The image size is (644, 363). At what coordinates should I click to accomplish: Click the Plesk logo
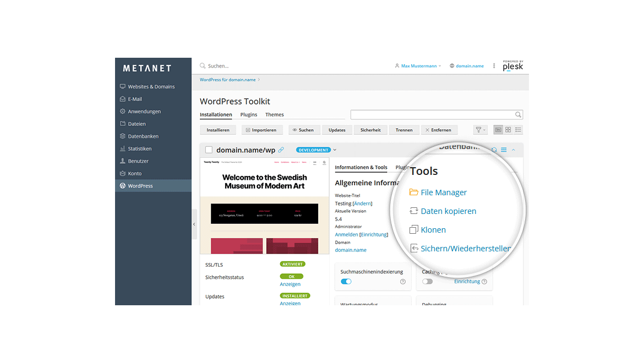pyautogui.click(x=513, y=65)
